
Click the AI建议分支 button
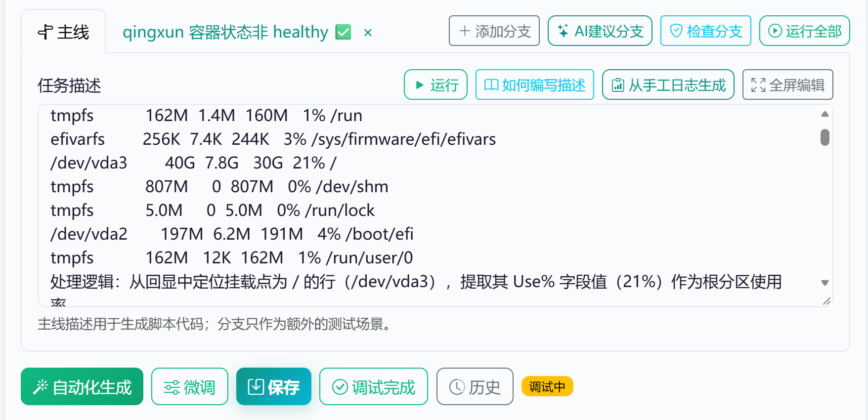click(600, 31)
